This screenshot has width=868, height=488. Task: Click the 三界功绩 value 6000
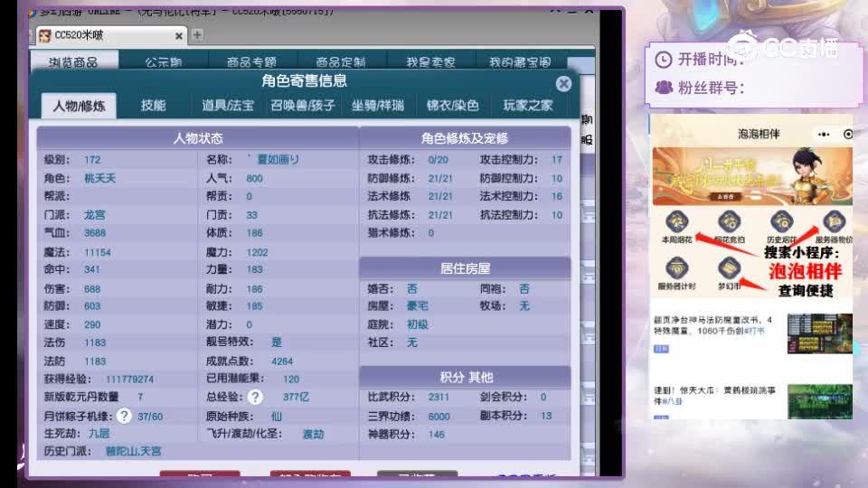(439, 416)
